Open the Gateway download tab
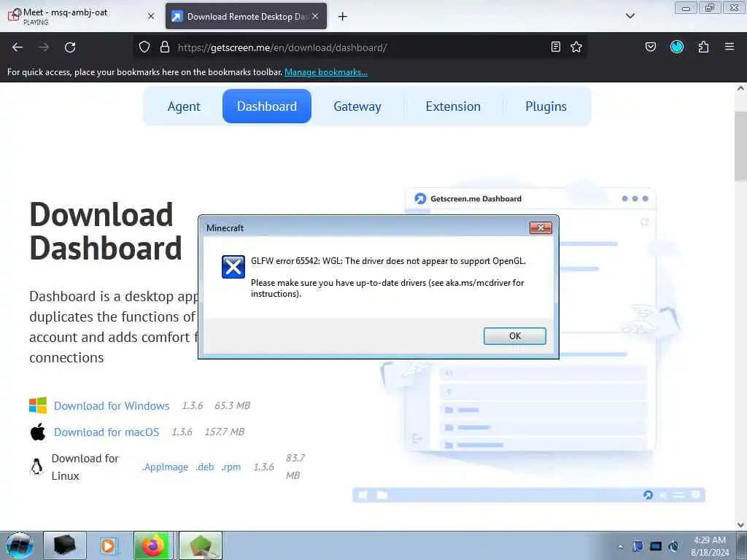 tap(357, 106)
